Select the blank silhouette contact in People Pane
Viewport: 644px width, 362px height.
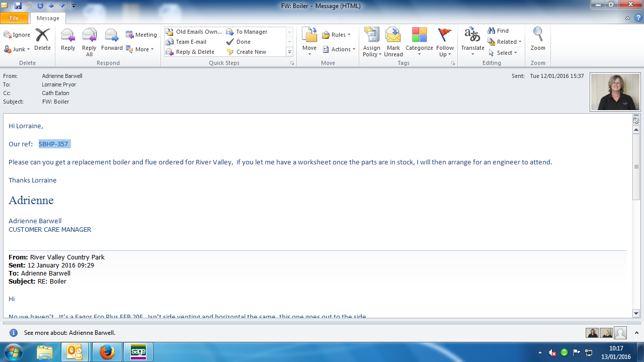[620, 333]
